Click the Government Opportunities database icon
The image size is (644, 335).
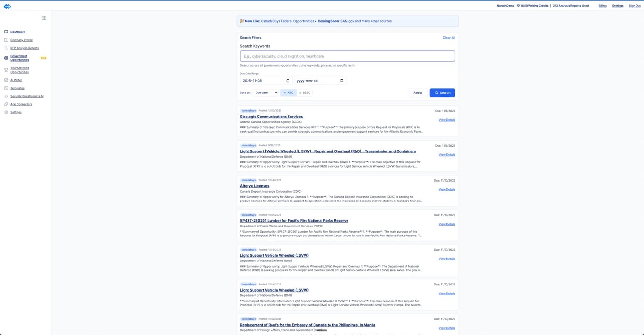point(6,58)
